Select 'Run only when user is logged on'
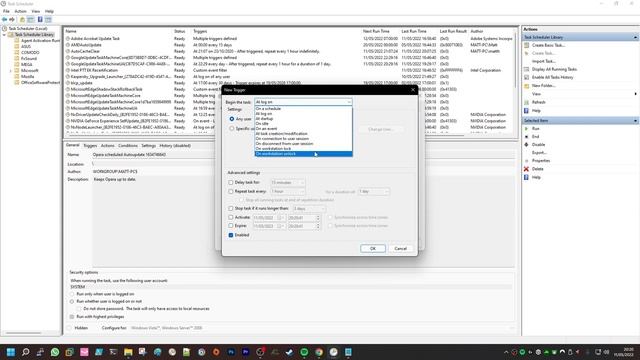The height and width of the screenshot is (360, 640). (72, 294)
